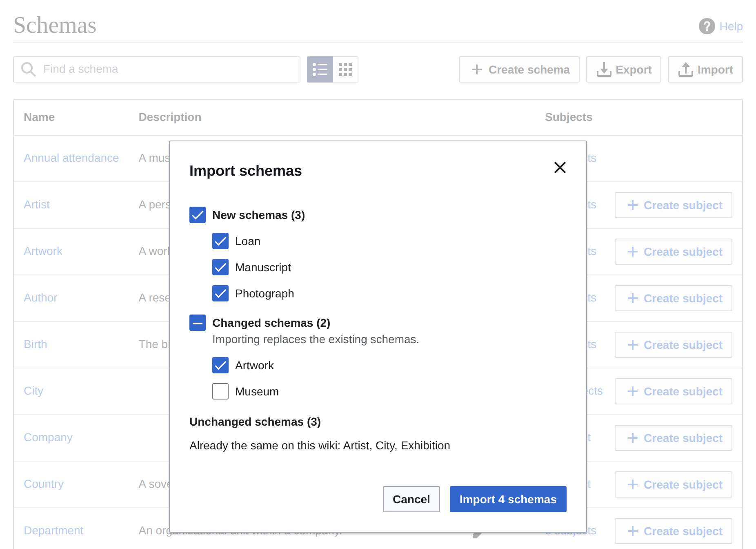Click the search magnifier icon
The image size is (756, 549).
[28, 69]
